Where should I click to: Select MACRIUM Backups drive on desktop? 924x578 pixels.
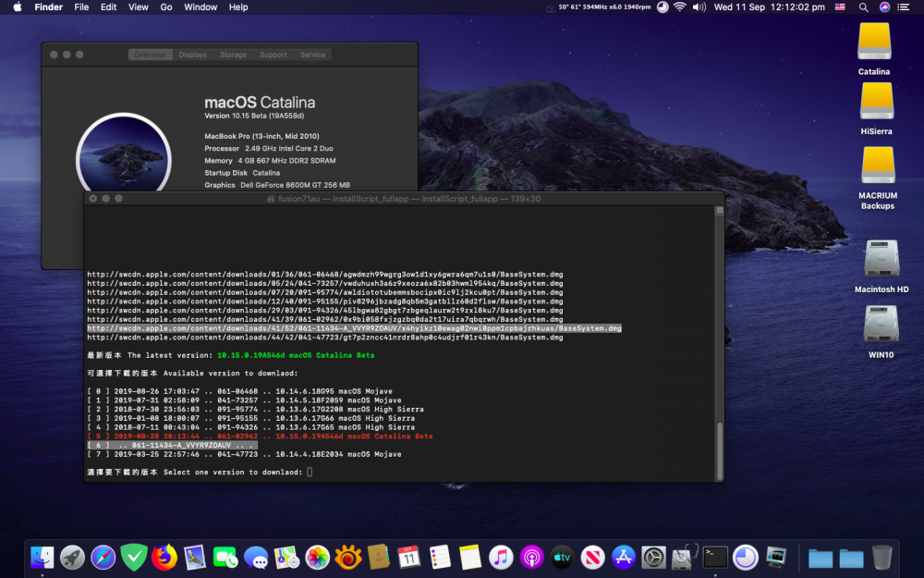[x=878, y=166]
